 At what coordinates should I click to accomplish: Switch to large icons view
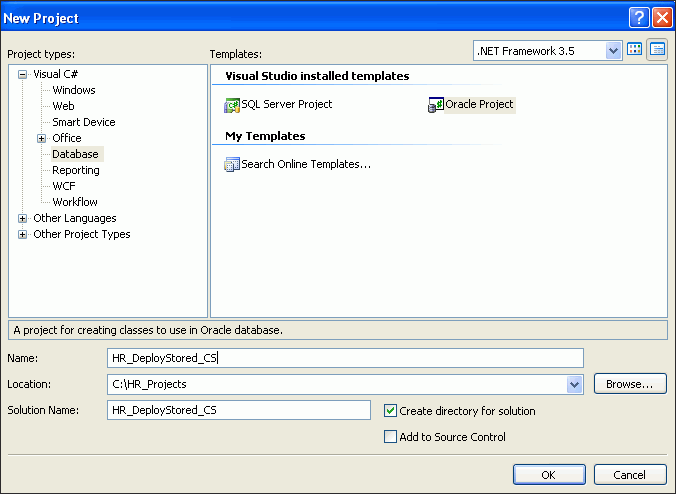click(634, 50)
